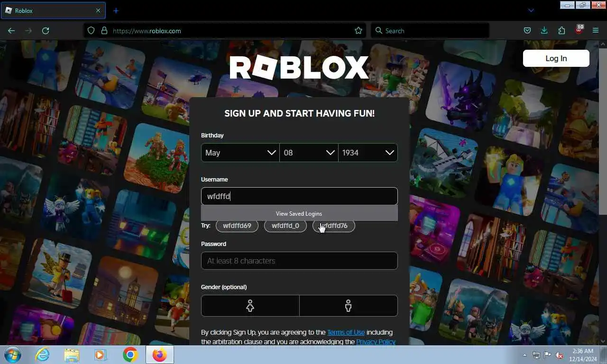This screenshot has width=607, height=364.
Task: Click the Password input field
Action: pos(299,261)
